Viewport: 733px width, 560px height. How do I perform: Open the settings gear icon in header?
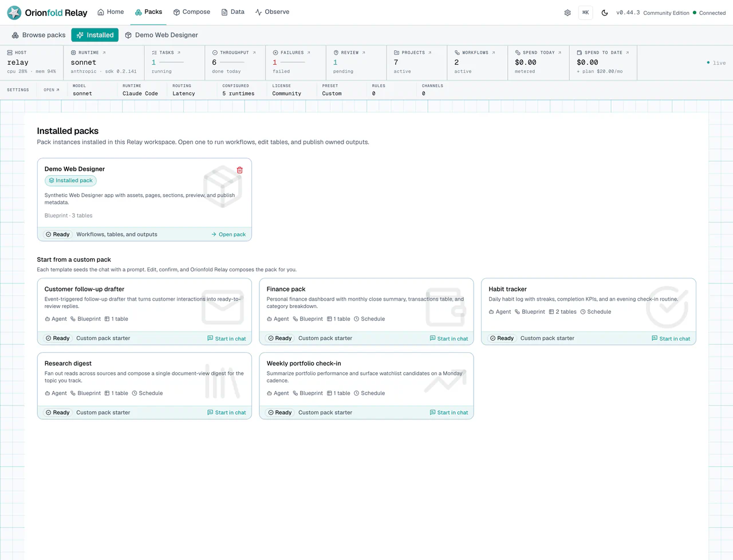tap(568, 13)
